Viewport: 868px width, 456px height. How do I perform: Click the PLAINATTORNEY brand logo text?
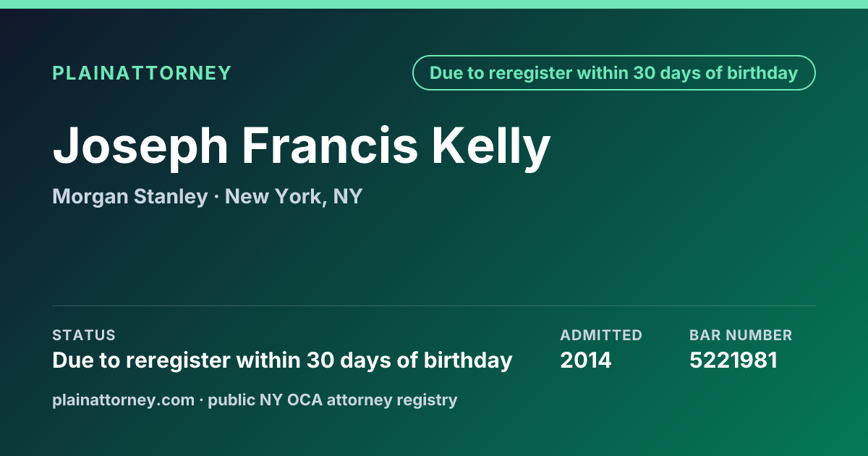pyautogui.click(x=142, y=73)
